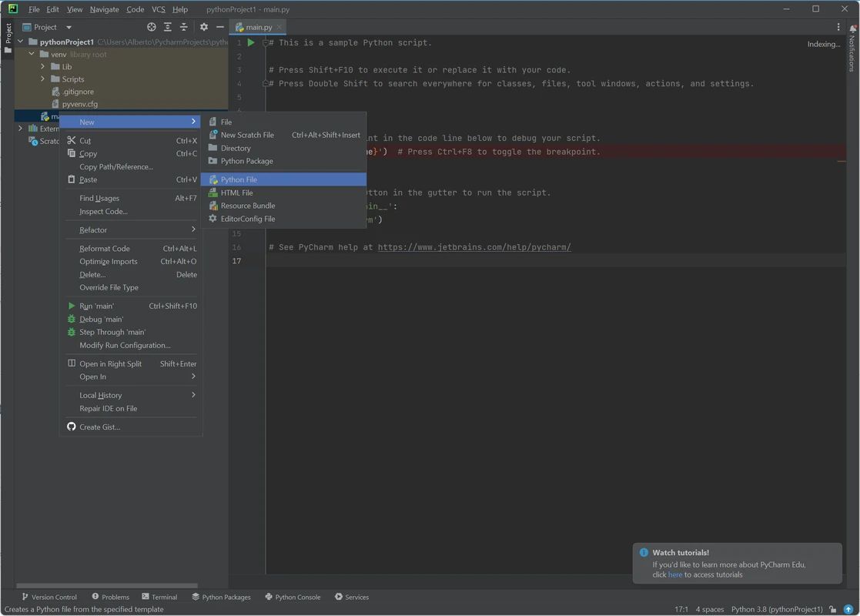The image size is (860, 616).
Task: Select Open in Right Split option
Action: pyautogui.click(x=131, y=363)
